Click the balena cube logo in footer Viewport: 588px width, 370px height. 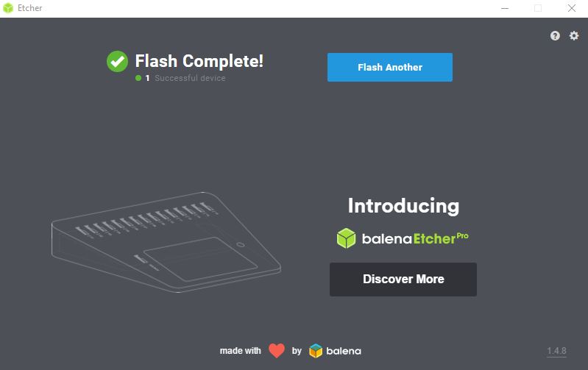click(316, 351)
